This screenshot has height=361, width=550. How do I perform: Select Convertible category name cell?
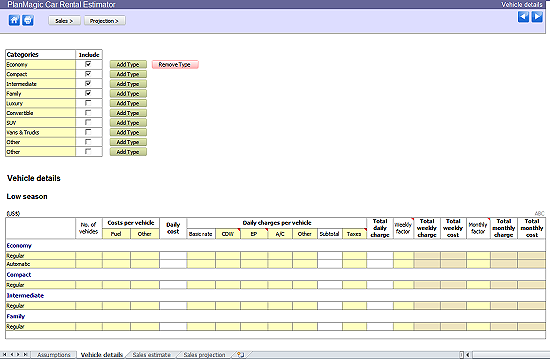[x=41, y=113]
